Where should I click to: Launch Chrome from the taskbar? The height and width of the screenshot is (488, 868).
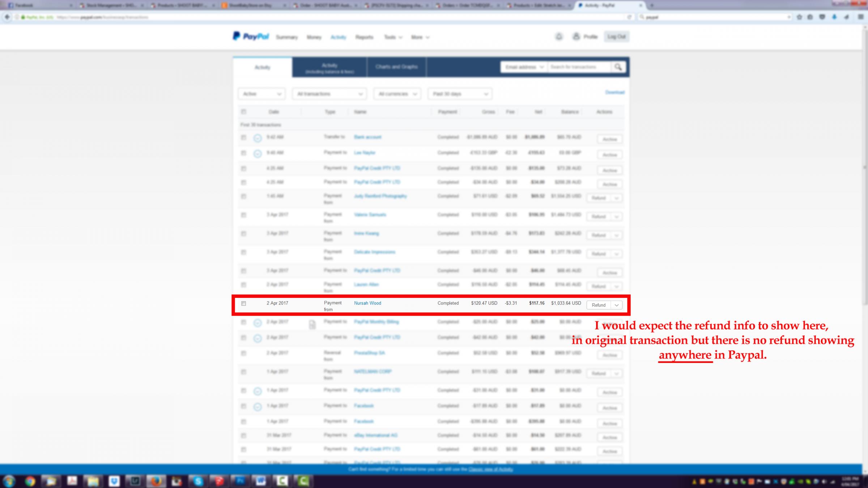(x=30, y=481)
